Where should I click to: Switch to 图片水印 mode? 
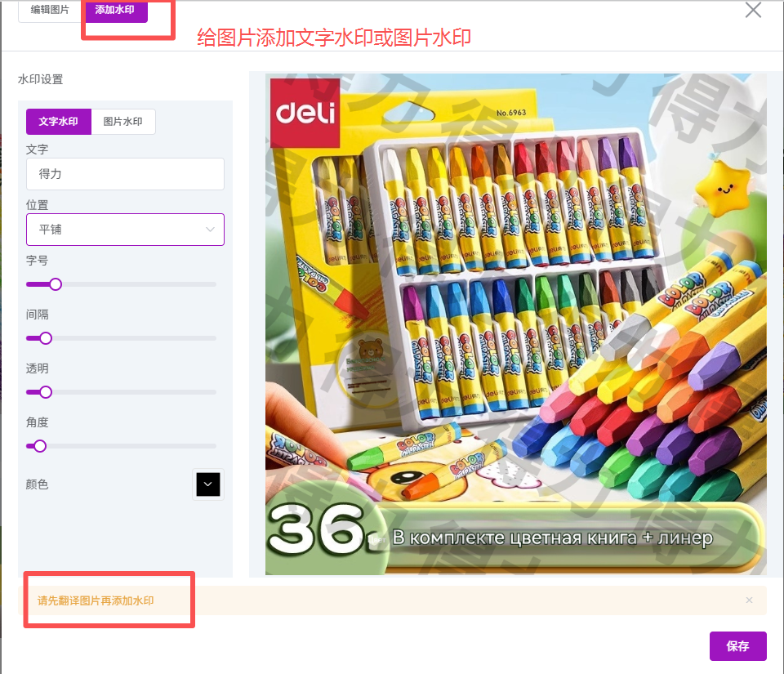click(123, 122)
